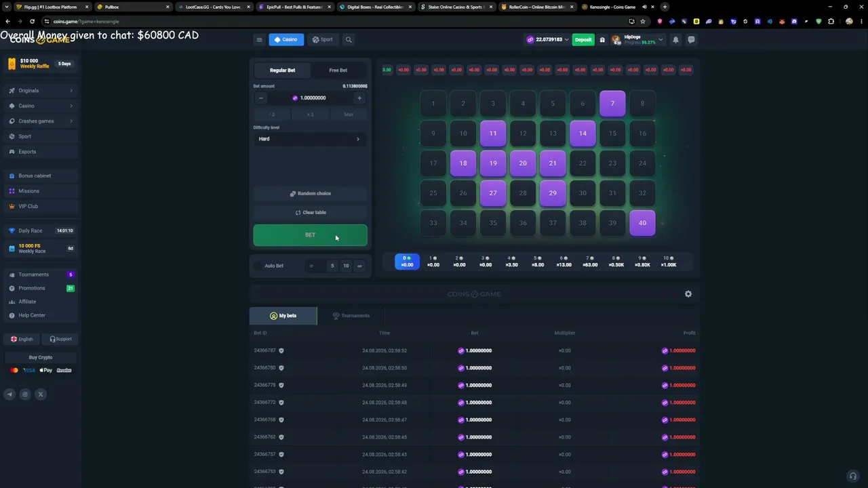The height and width of the screenshot is (488, 868).
Task: Open the balance currency dropdown
Action: click(548, 39)
